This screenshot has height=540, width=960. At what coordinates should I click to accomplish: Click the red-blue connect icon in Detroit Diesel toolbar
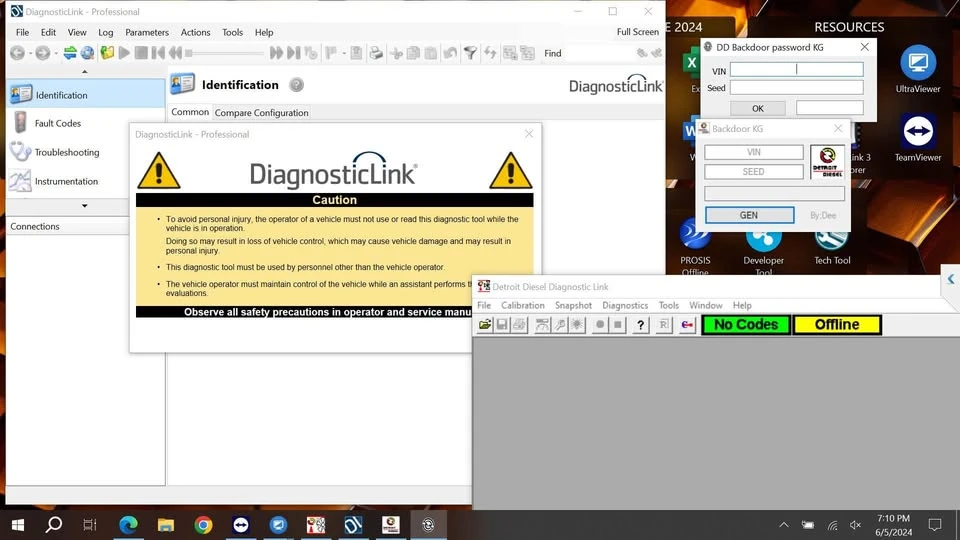[x=688, y=325]
